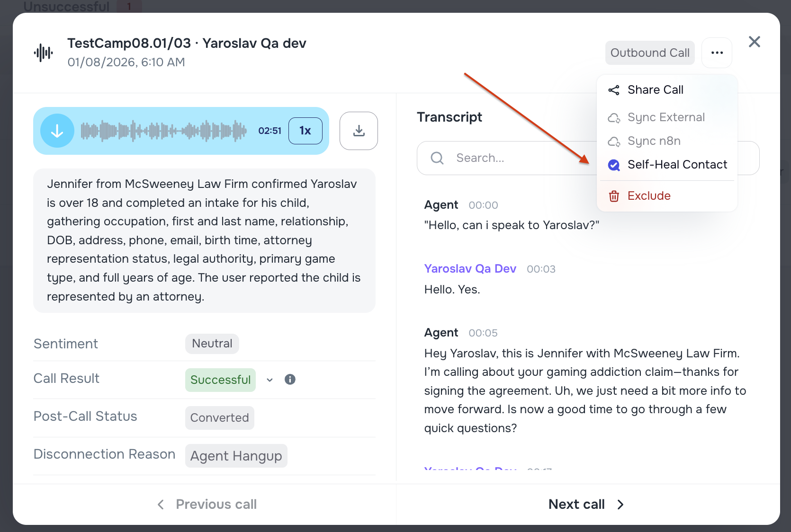Open the three-dot options menu

click(x=717, y=53)
